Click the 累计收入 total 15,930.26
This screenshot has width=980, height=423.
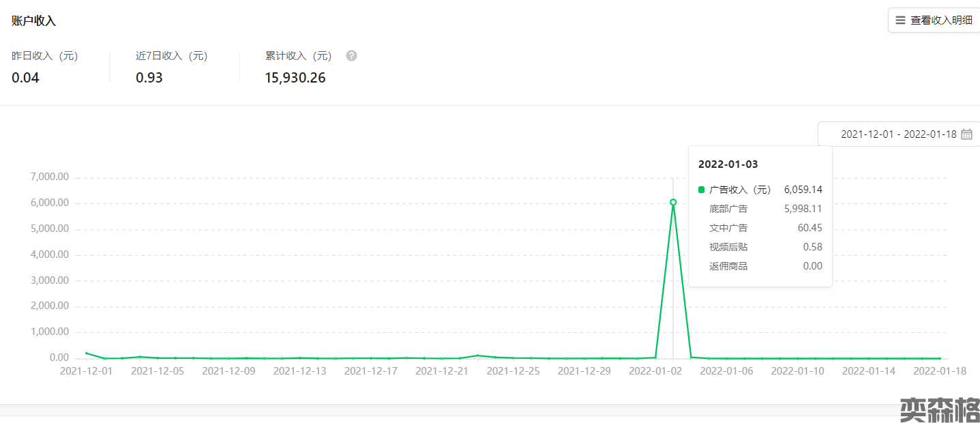(295, 78)
